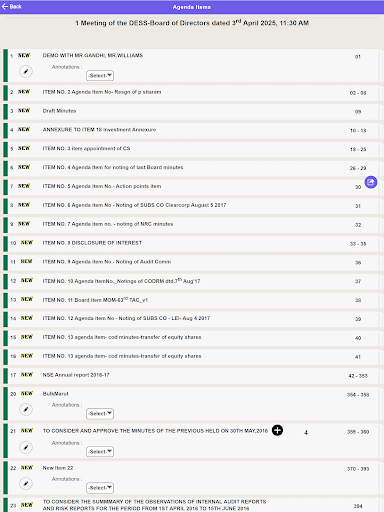384x512 pixels.
Task: Click NEW badge on item 2 row
Action: [x=24, y=92]
